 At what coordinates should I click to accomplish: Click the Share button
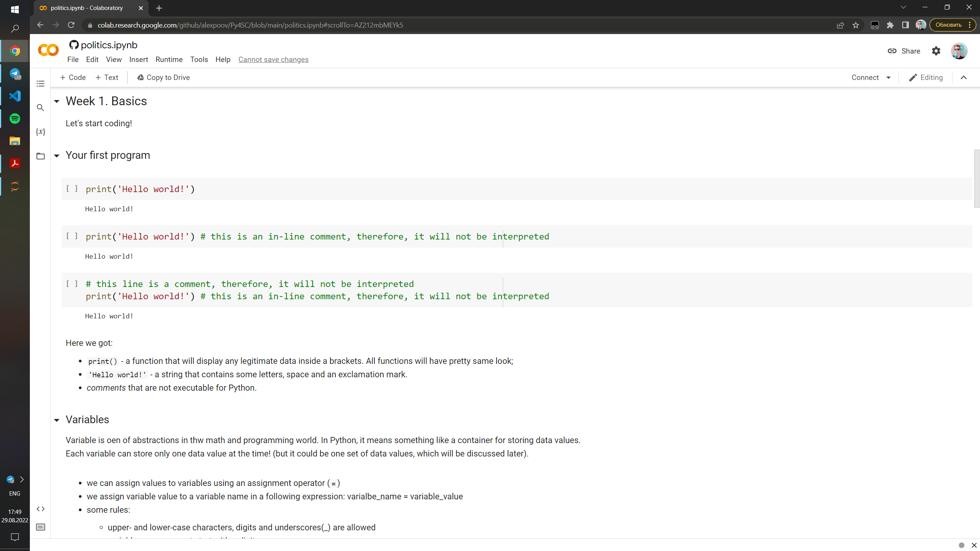pos(904,51)
